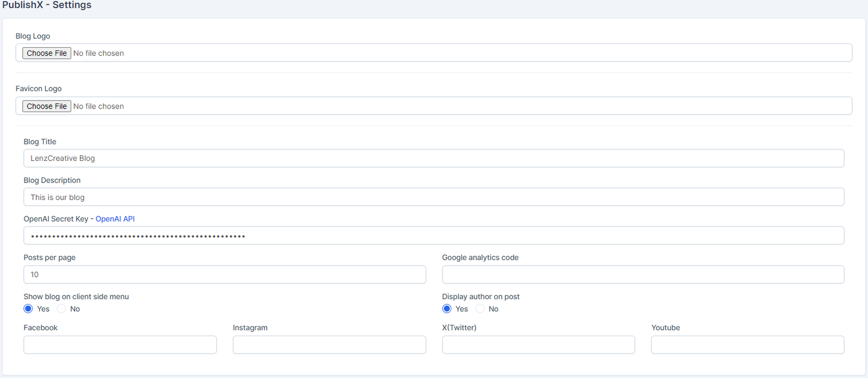The width and height of the screenshot is (868, 378).
Task: Click the 'Posts per page' label
Action: (49, 257)
